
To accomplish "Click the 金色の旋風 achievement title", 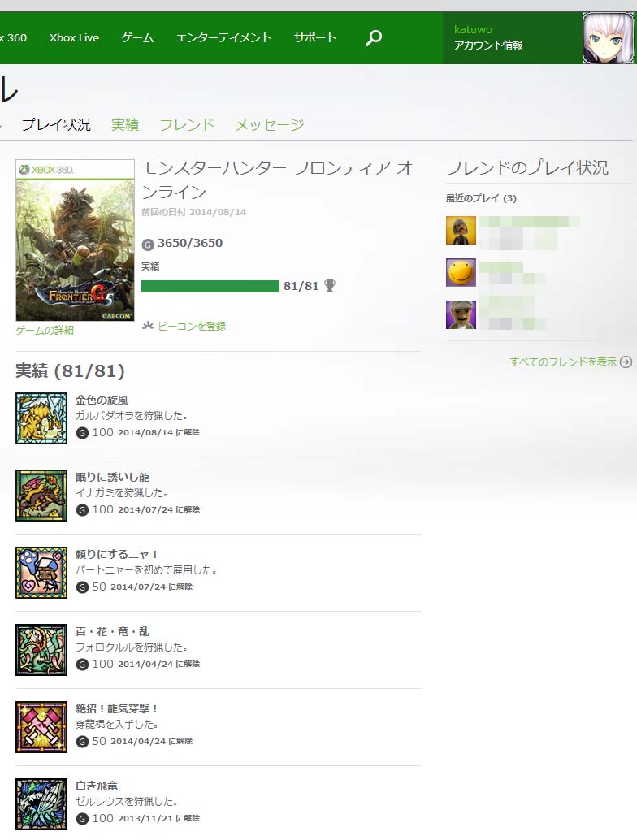I will click(x=102, y=400).
